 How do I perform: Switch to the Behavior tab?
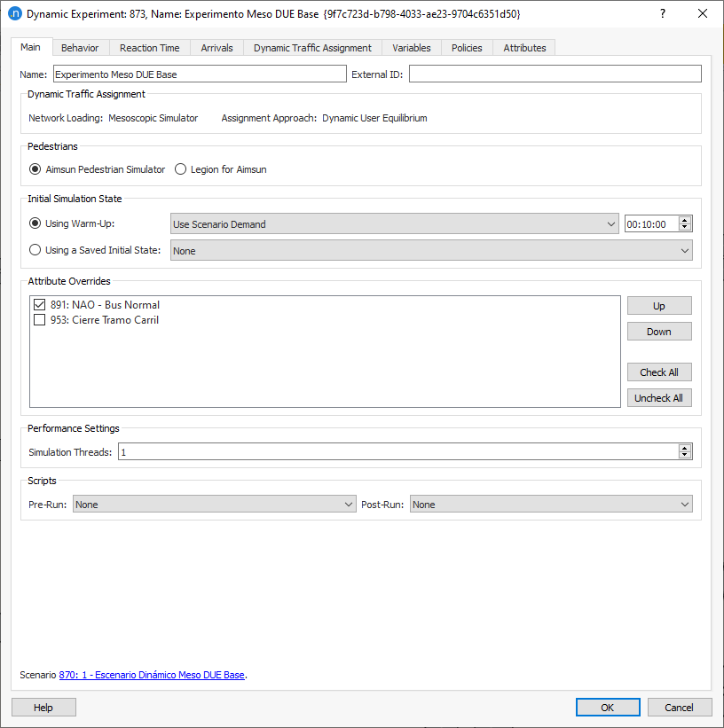[81, 47]
